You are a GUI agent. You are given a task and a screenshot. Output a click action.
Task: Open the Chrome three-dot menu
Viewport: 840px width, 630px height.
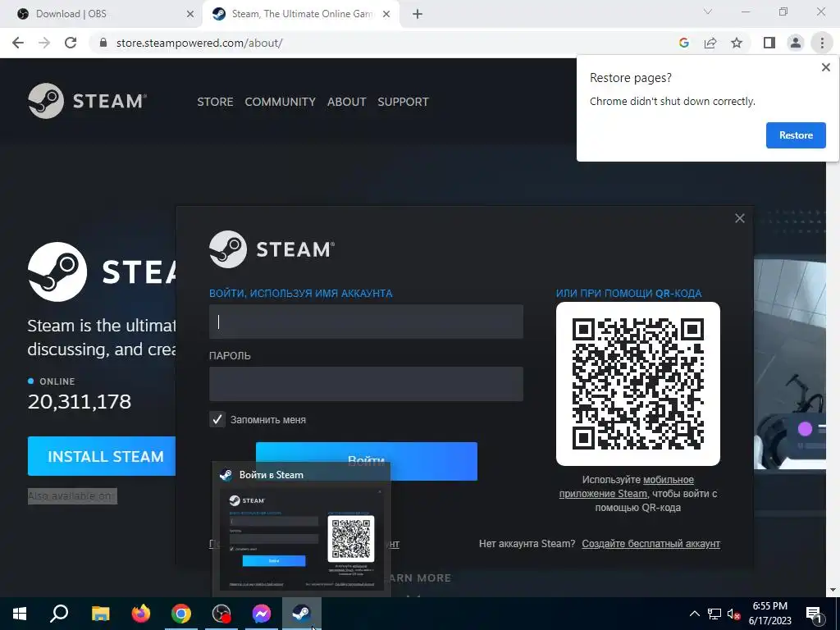822,43
